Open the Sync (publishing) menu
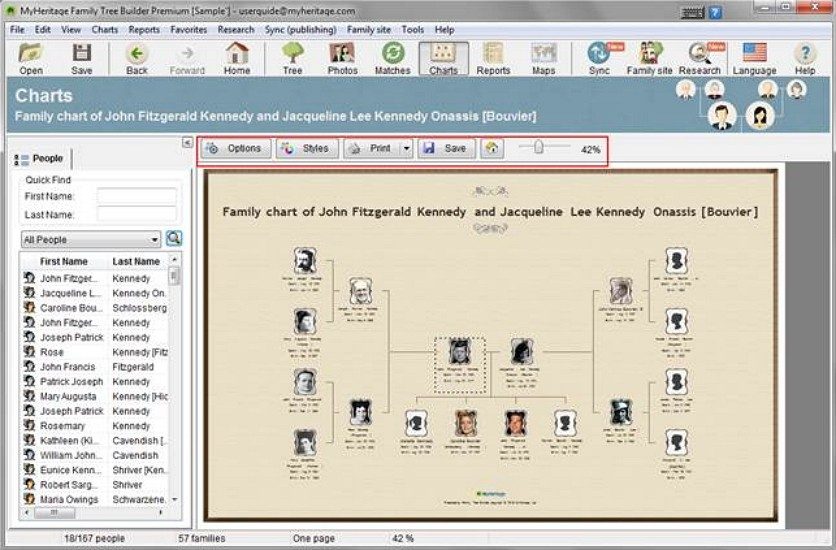 pos(300,30)
